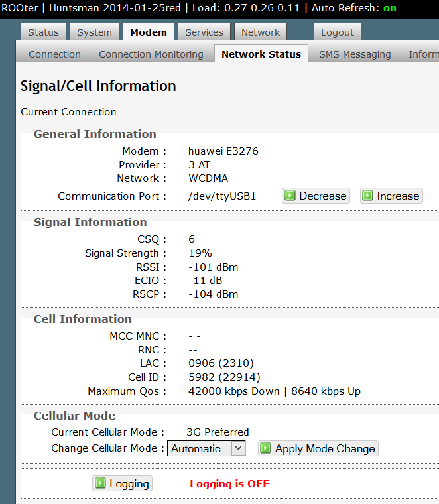Viewport: 439px width, 504px height.
Task: Click the Logging button
Action: tap(122, 483)
